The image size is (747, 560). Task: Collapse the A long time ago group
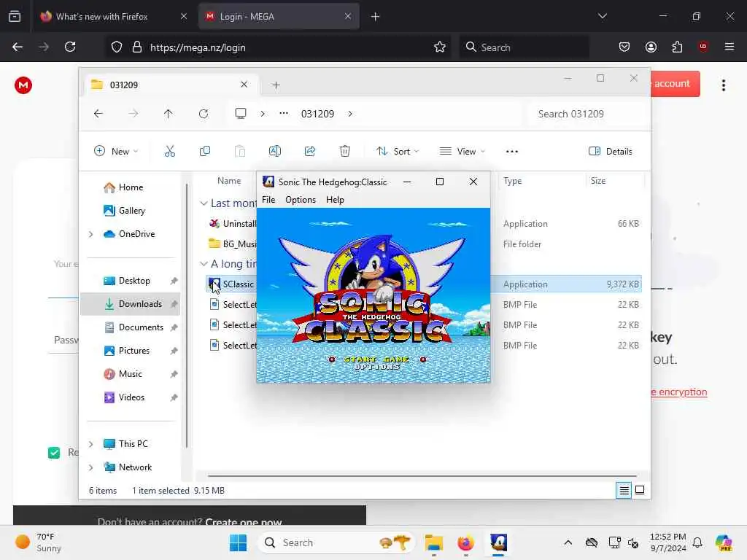click(x=204, y=264)
